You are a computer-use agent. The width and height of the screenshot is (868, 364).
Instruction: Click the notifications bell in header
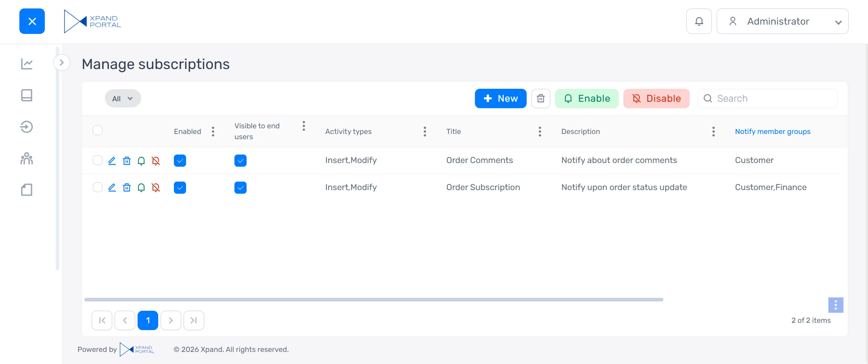coord(699,21)
